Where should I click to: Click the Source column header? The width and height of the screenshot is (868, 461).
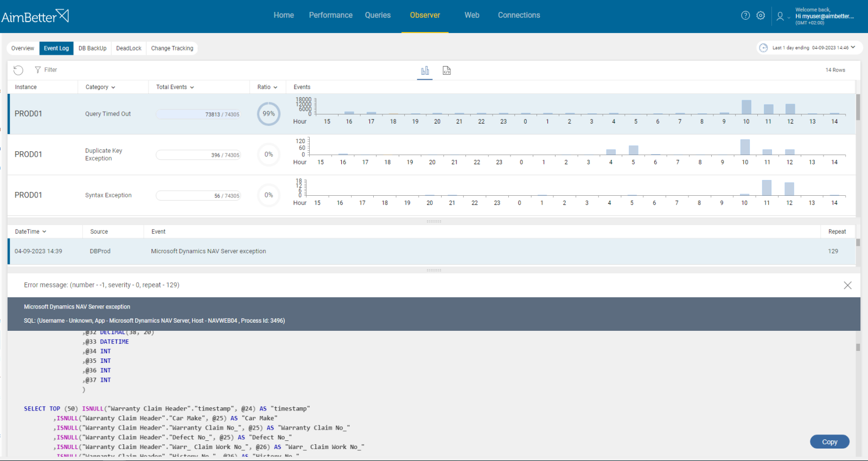[x=99, y=232]
